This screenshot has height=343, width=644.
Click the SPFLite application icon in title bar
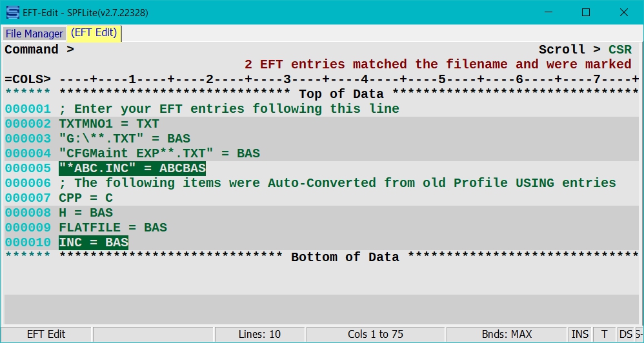pyautogui.click(x=13, y=12)
